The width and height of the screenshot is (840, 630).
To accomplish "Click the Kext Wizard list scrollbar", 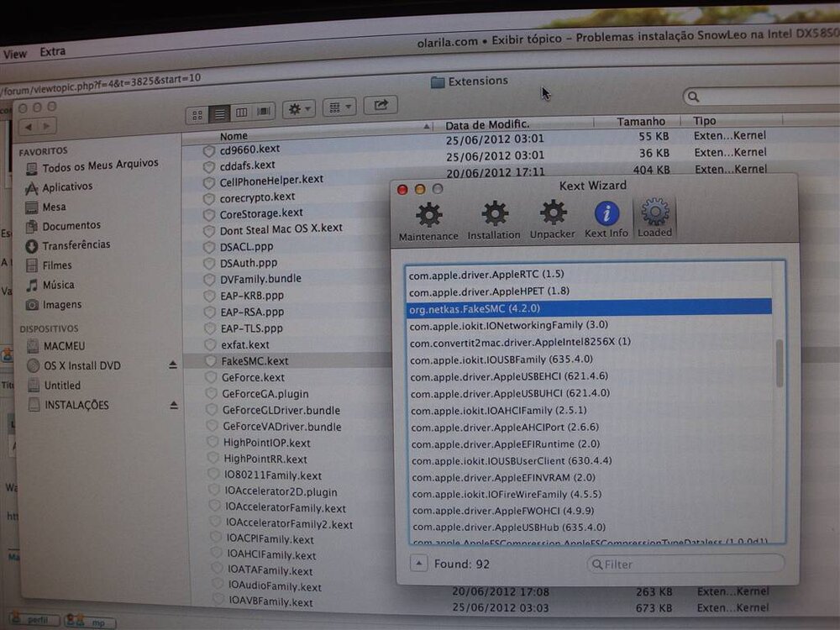I will point(779,361).
